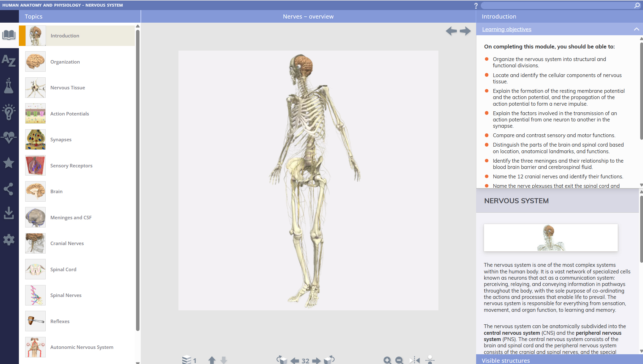This screenshot has width=643, height=364.
Task: Click the heartbeat clinical sidebar icon
Action: pos(9,137)
